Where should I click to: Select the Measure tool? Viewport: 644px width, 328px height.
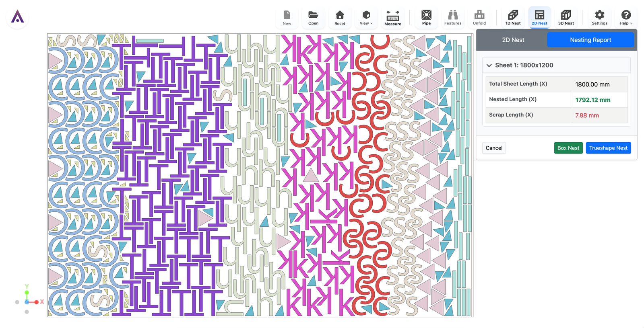(x=393, y=18)
